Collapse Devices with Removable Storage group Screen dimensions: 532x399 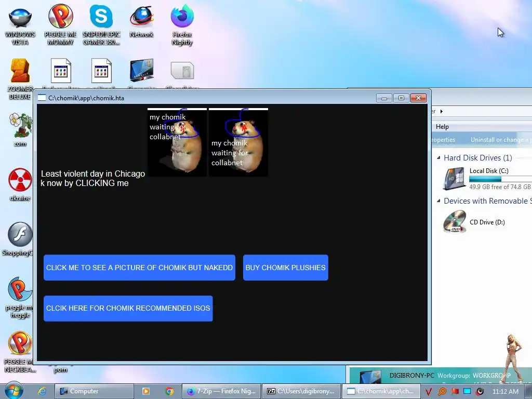point(438,201)
